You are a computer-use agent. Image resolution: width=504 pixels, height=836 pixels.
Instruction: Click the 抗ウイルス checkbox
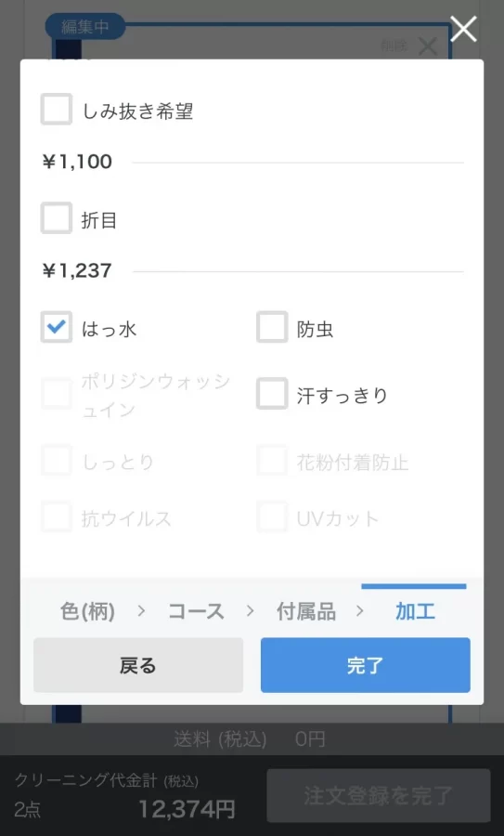[56, 516]
